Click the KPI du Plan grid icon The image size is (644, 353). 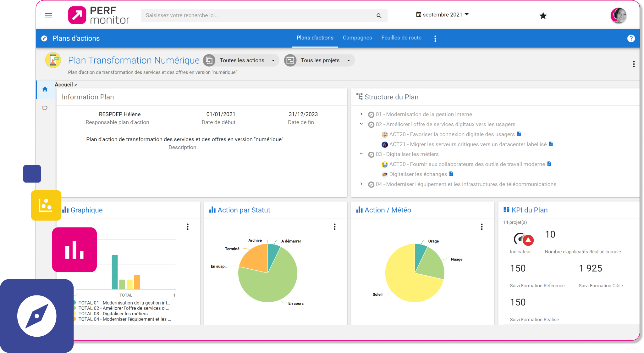(x=506, y=210)
